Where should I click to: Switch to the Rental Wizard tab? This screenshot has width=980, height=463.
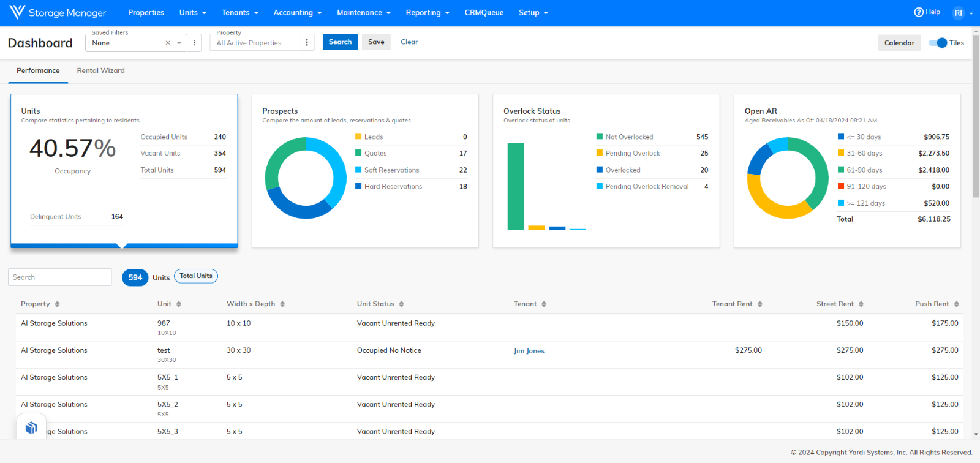pyautogui.click(x=100, y=71)
